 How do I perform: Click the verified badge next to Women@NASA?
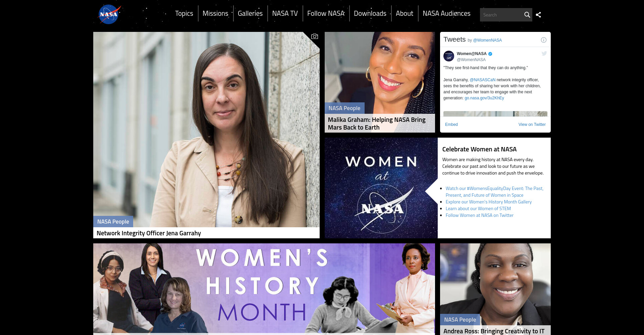coord(490,54)
